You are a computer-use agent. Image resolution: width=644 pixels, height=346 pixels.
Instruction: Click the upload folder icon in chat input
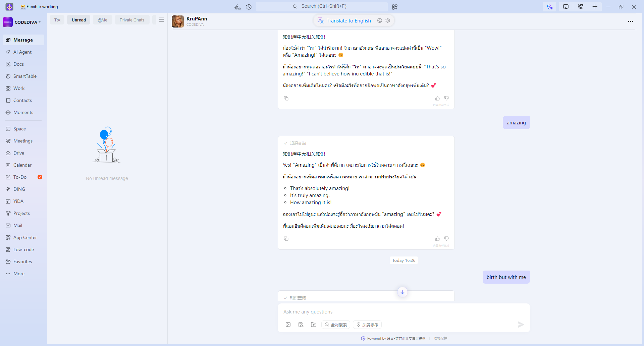314,325
